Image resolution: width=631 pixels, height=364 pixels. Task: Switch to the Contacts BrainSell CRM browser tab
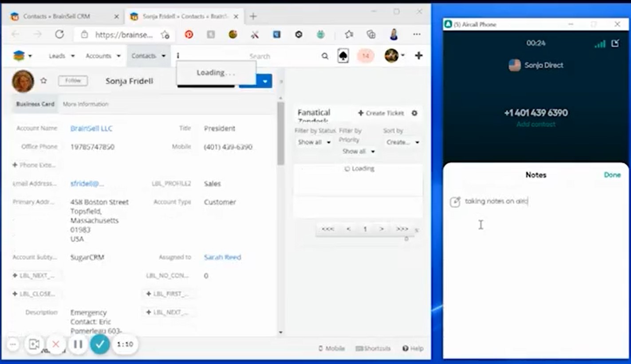64,16
